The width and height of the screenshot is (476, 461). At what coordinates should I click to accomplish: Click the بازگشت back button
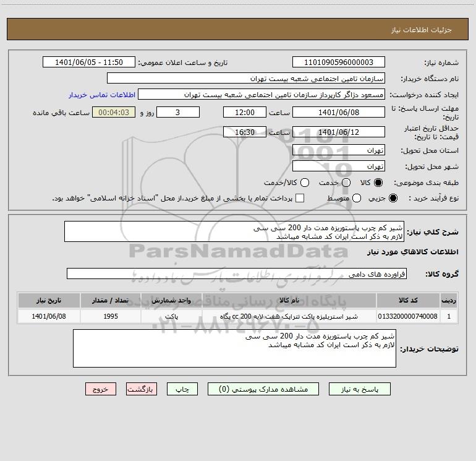pyautogui.click(x=142, y=389)
